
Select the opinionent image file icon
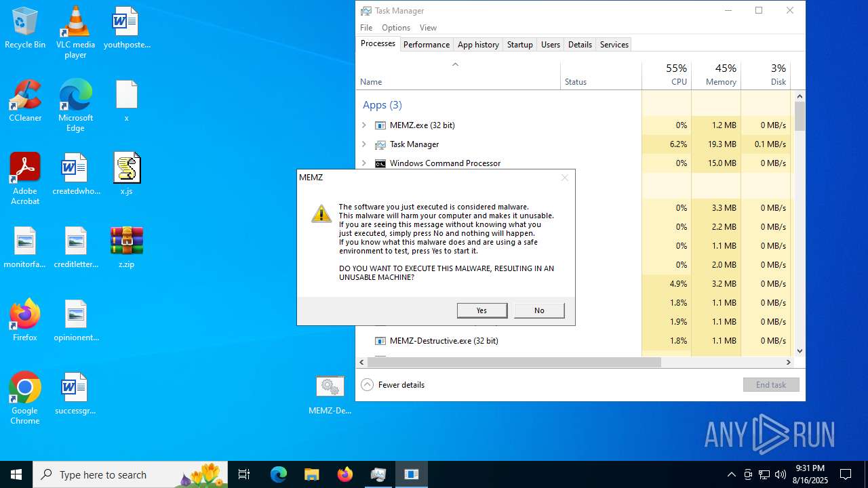click(75, 321)
